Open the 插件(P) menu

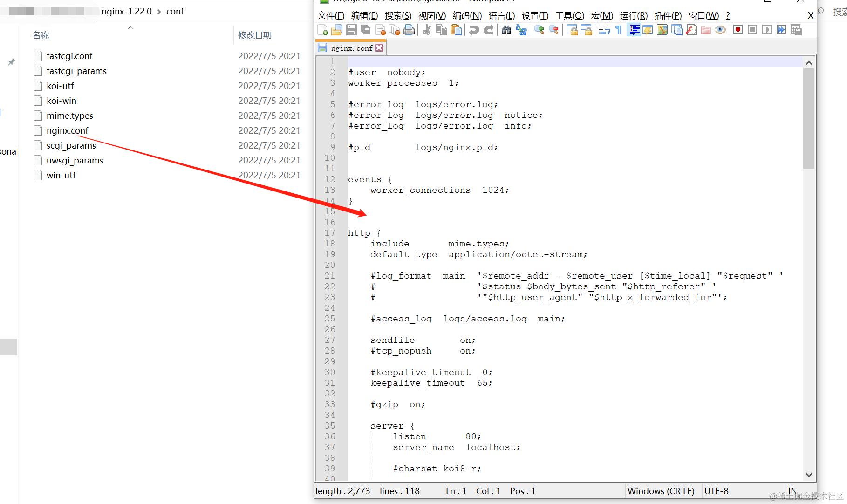click(x=668, y=16)
